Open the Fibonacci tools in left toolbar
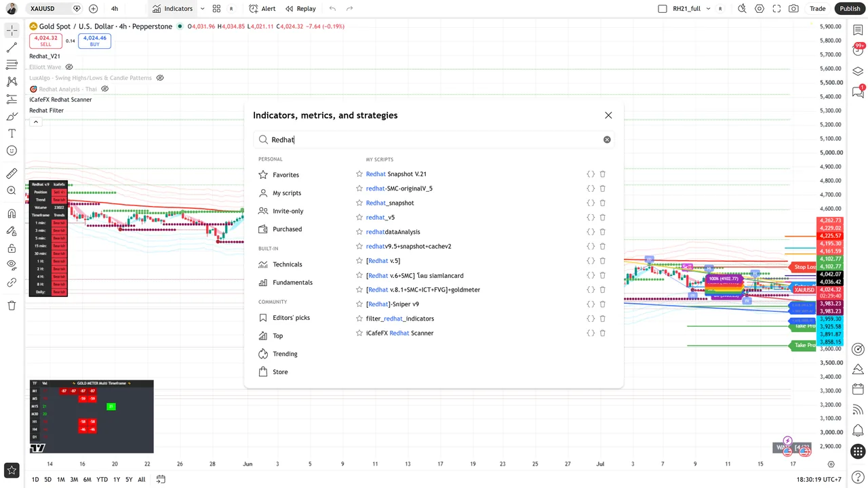This screenshot has width=868, height=488. (12, 64)
